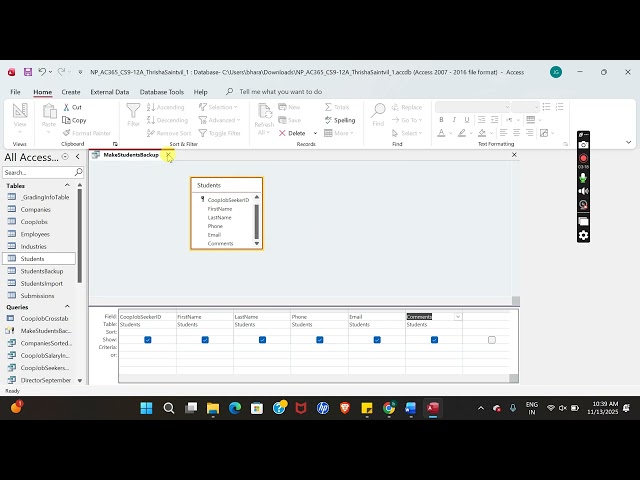The width and height of the screenshot is (640, 480).
Task: Collapse the Tables group in navigation pane
Action: pyautogui.click(x=77, y=185)
